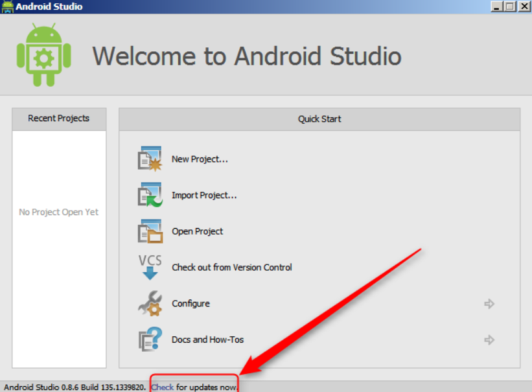Click the Recent Projects header
This screenshot has height=392, width=532.
(x=59, y=119)
